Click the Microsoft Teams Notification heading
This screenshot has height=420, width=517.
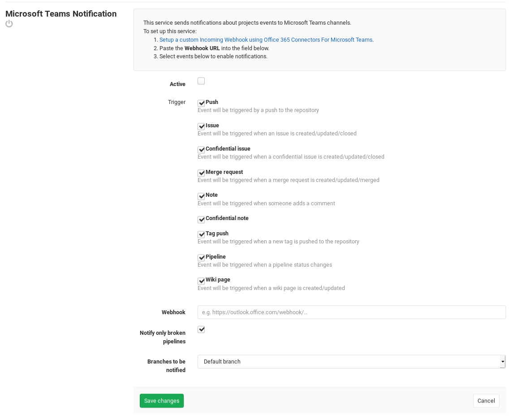pos(61,14)
